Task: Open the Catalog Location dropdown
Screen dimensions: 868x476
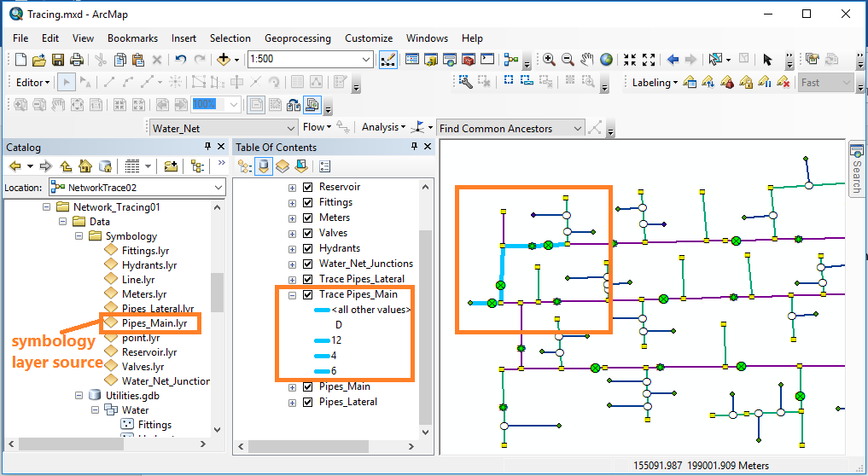Action: (218, 188)
